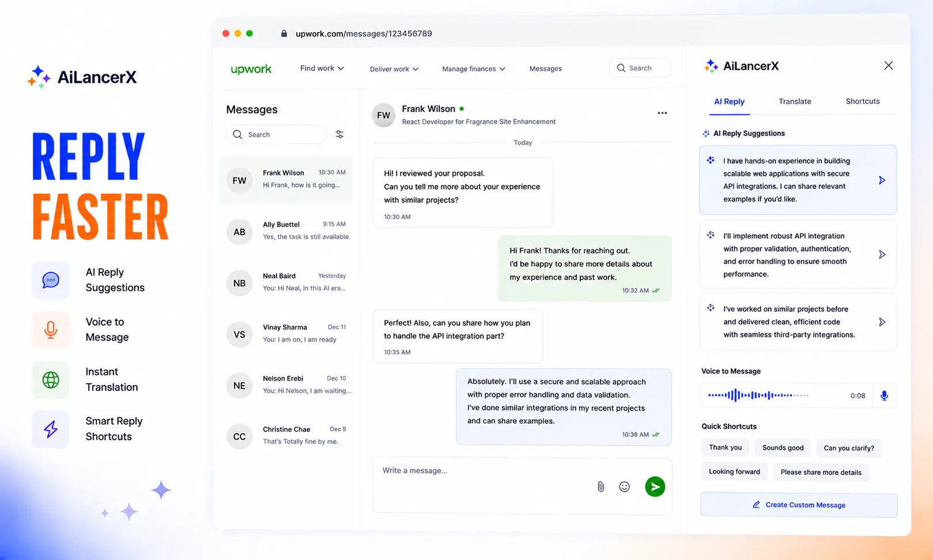Click the AI Reply Suggestions chat bubble icon
Screen dimensions: 933x560
[x=51, y=280]
